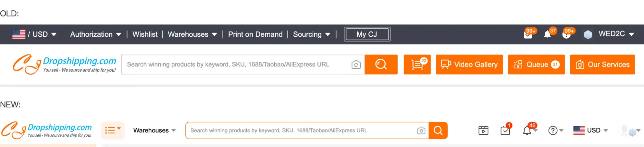Open the Wishlist menu item
Screen dimensions: 644x147
tap(145, 34)
